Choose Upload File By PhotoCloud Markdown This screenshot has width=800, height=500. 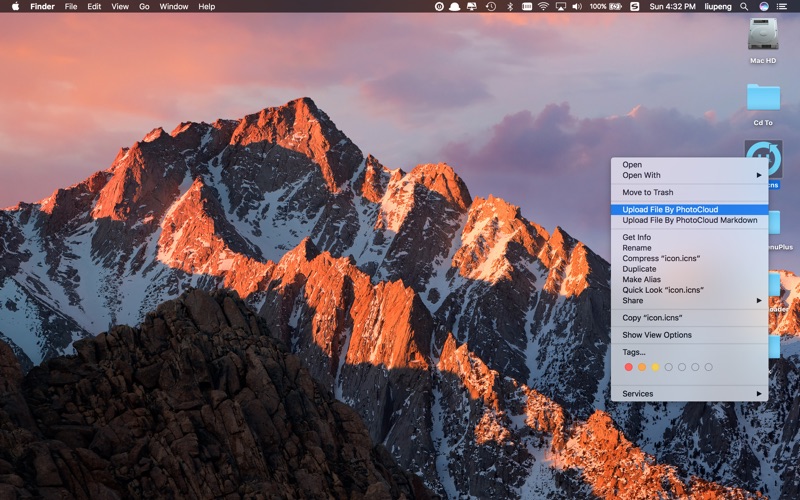point(690,220)
